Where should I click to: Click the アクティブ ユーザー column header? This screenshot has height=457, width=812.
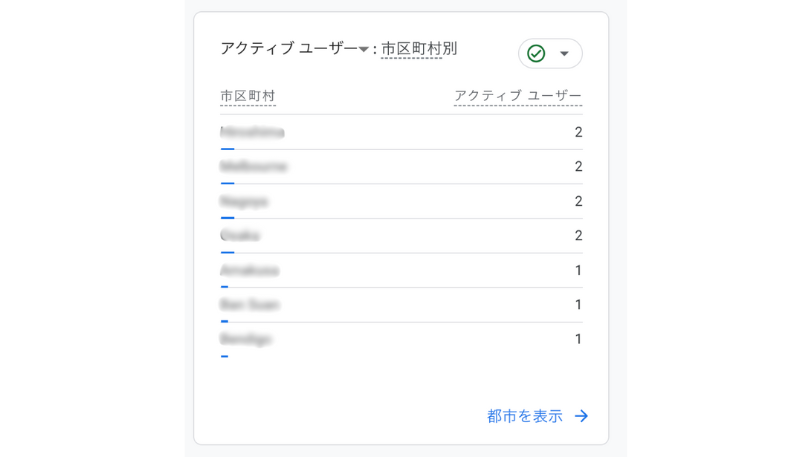[x=517, y=96]
